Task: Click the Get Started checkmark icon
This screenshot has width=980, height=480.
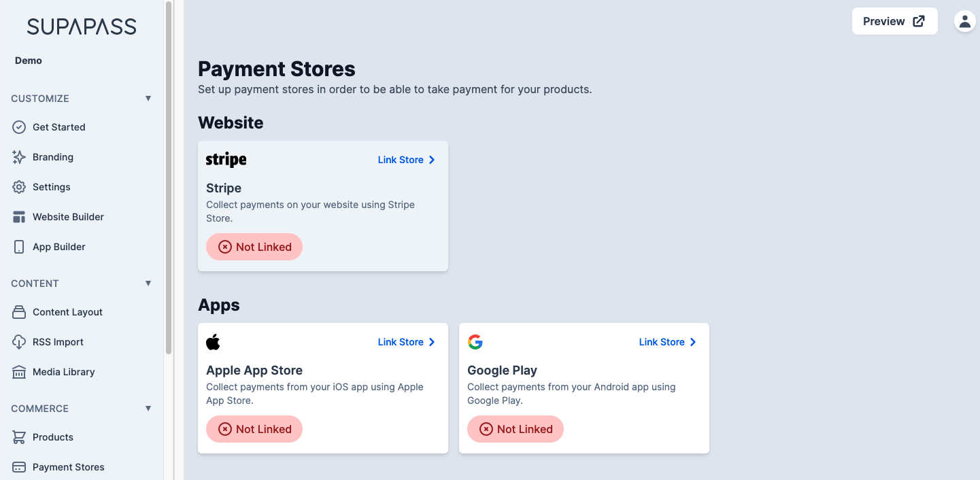Action: pos(19,127)
